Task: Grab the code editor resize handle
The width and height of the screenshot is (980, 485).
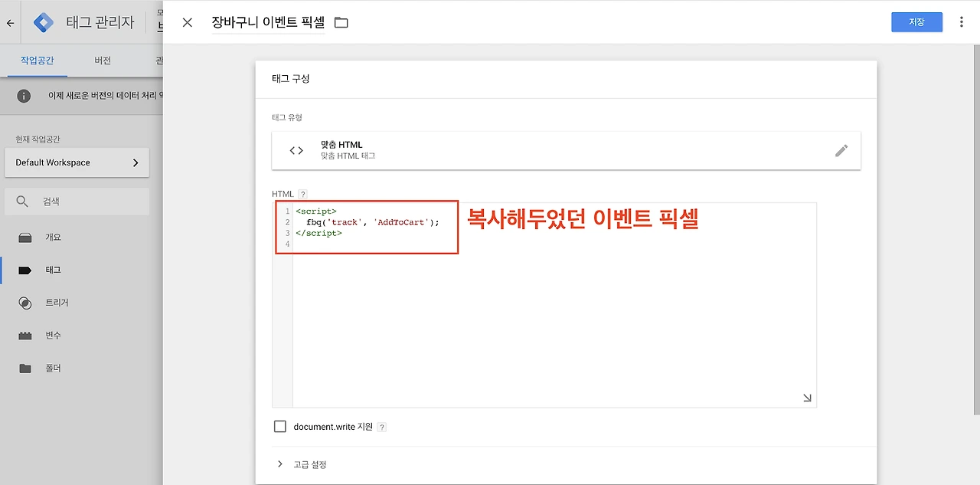Action: [807, 398]
